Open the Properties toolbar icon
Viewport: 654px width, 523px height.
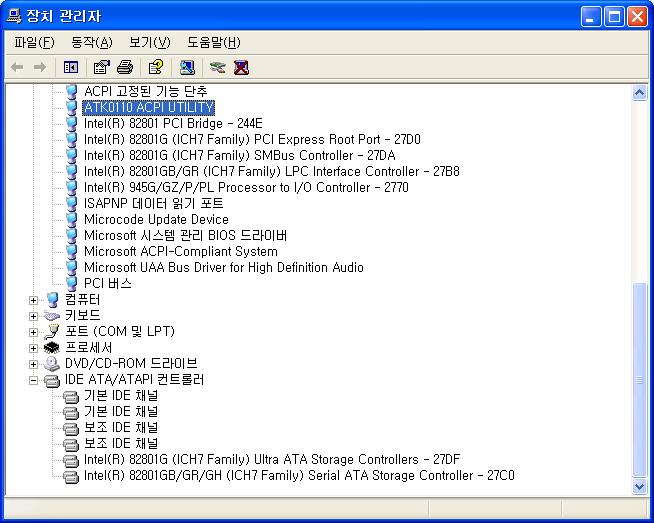coord(101,67)
